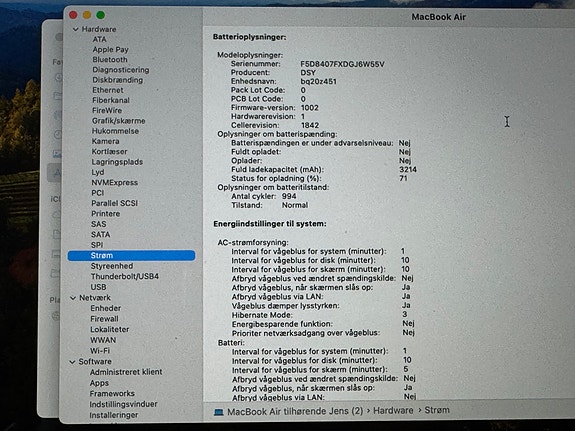Select Strøm in the sidebar
Viewport: 575px width, 431px height.
pyautogui.click(x=131, y=255)
